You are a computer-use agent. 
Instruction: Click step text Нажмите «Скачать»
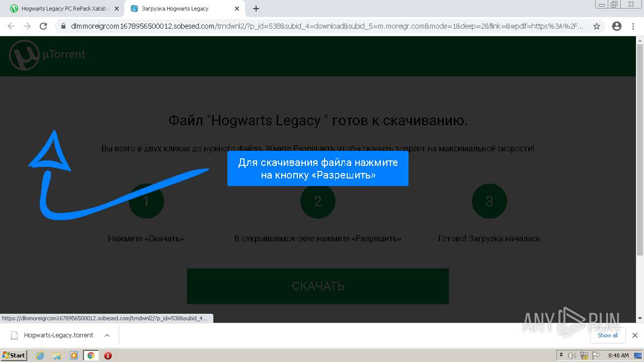[146, 238]
